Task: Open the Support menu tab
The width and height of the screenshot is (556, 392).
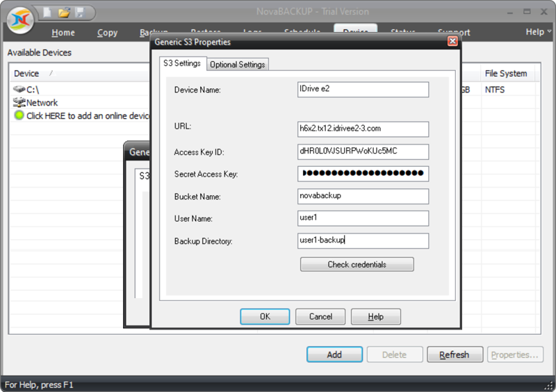Action: (x=454, y=33)
